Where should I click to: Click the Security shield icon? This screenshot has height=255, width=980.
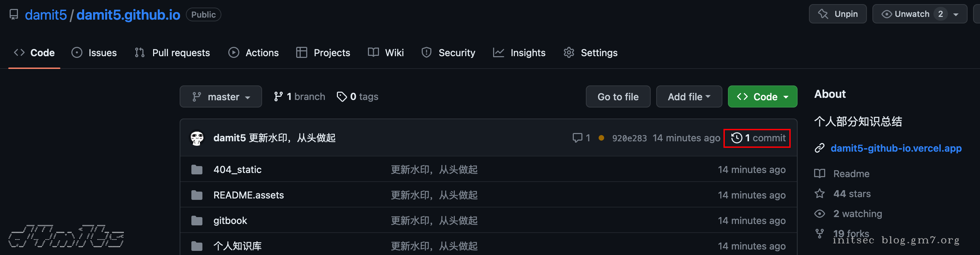(426, 52)
